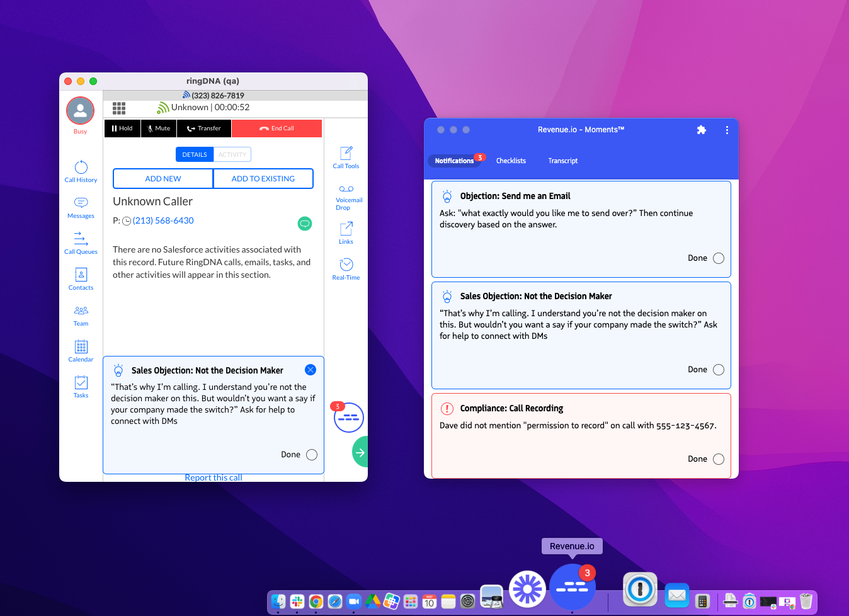Open three-dot menu in Moments window
Image resolution: width=849 pixels, height=616 pixels.
click(x=727, y=130)
